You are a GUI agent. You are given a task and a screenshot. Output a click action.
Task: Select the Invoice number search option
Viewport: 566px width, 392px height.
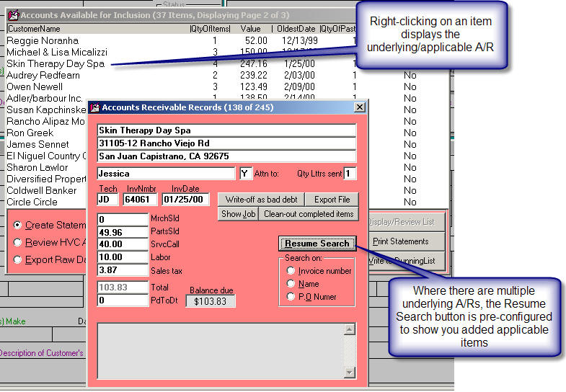(291, 271)
